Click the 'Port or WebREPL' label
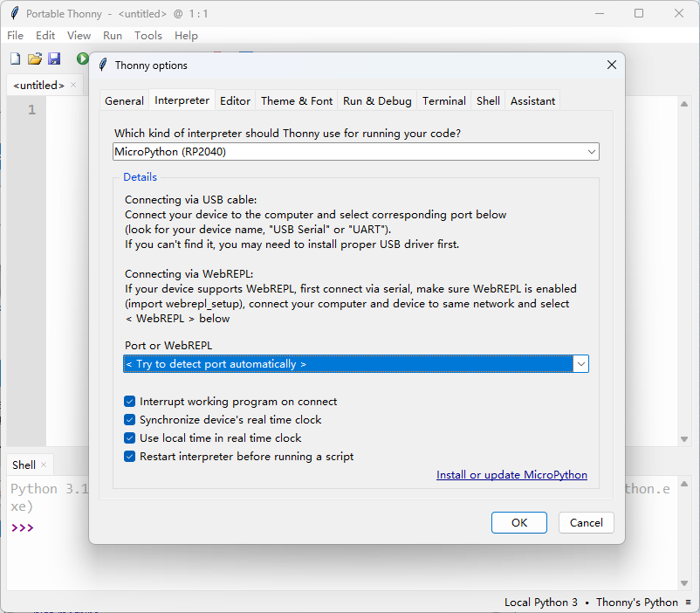This screenshot has height=613, width=700. click(x=168, y=346)
